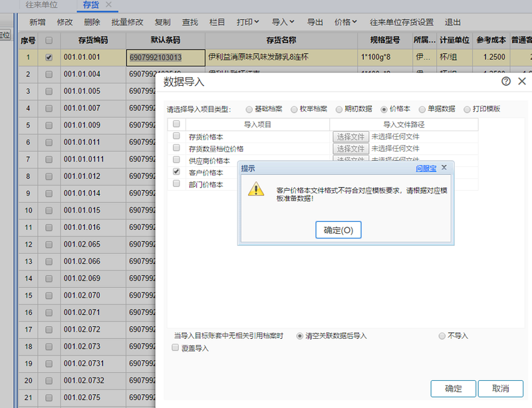
Task: Click the 规格型号 column header
Action: pyautogui.click(x=385, y=41)
